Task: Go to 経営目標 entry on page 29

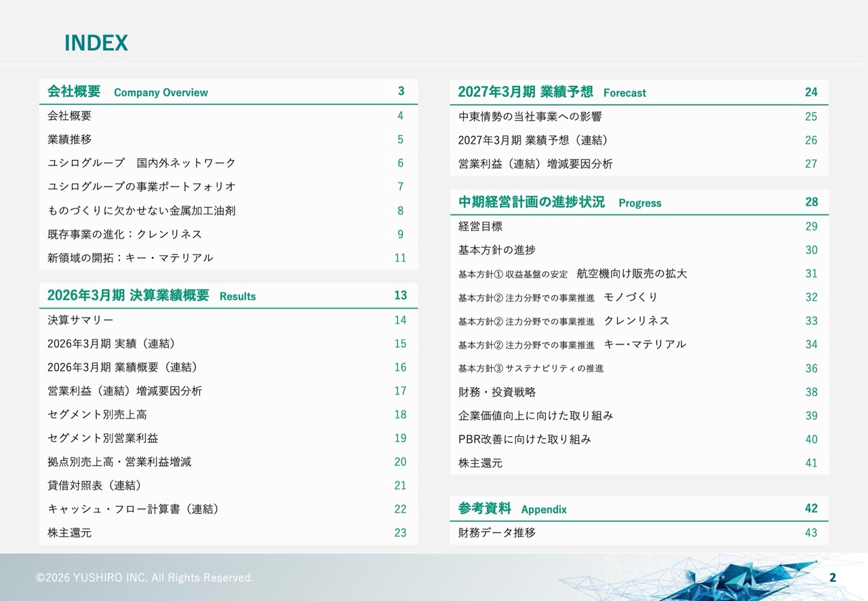Action: (x=639, y=227)
